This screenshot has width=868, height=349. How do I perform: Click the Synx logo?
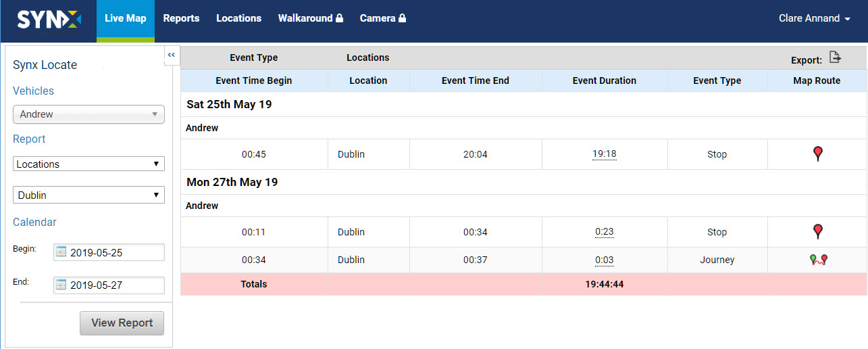point(49,19)
